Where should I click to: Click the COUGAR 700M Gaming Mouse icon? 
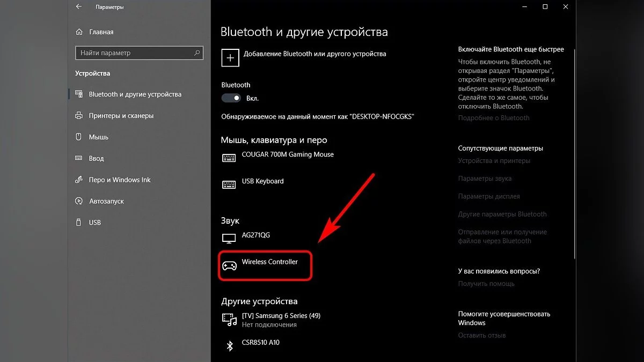pos(229,158)
